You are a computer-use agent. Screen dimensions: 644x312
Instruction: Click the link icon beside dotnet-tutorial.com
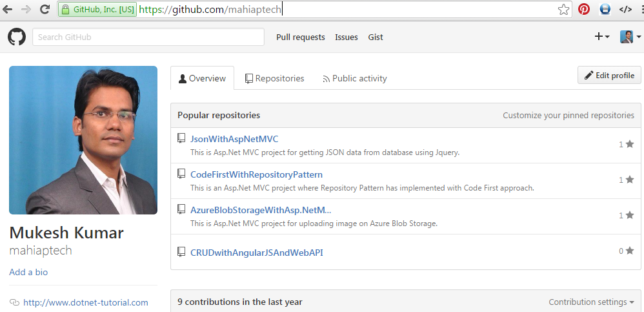click(x=14, y=303)
